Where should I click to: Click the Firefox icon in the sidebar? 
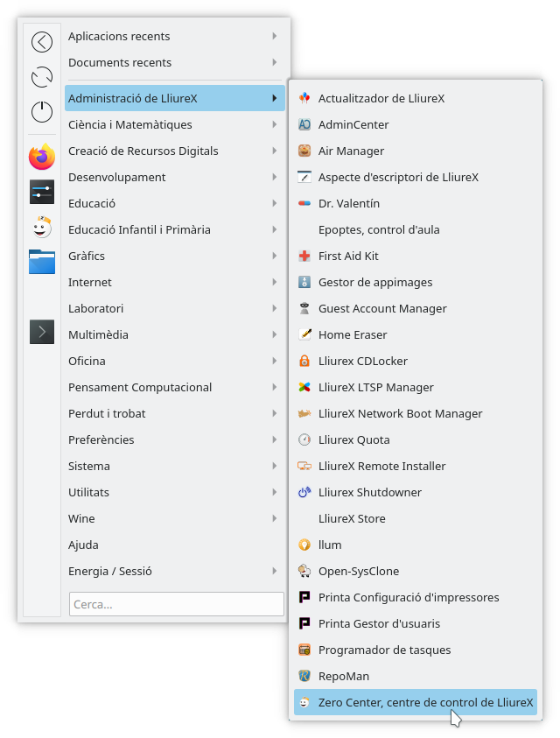point(42,158)
